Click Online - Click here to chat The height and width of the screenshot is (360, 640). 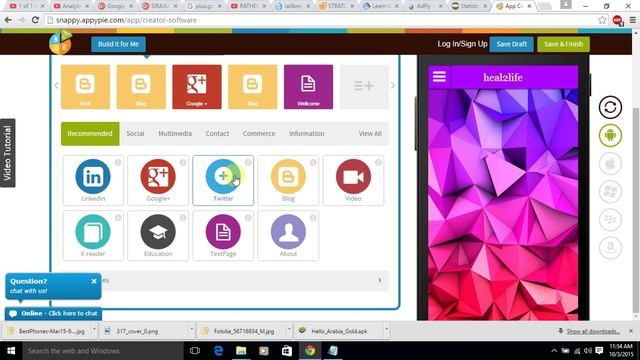tap(53, 313)
